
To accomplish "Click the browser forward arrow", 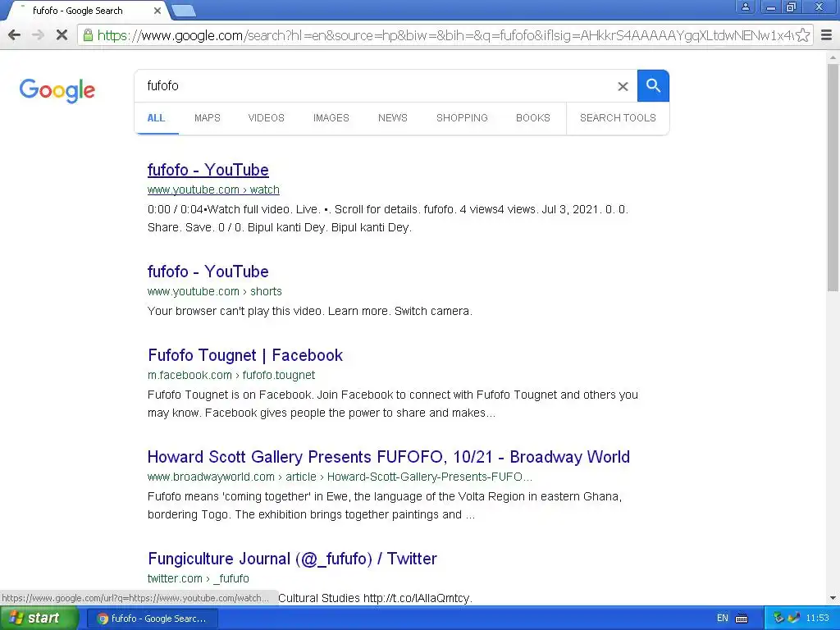I will pos(38,35).
